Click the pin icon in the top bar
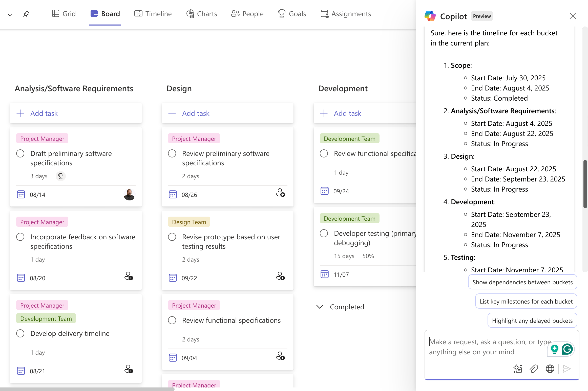 tap(26, 14)
